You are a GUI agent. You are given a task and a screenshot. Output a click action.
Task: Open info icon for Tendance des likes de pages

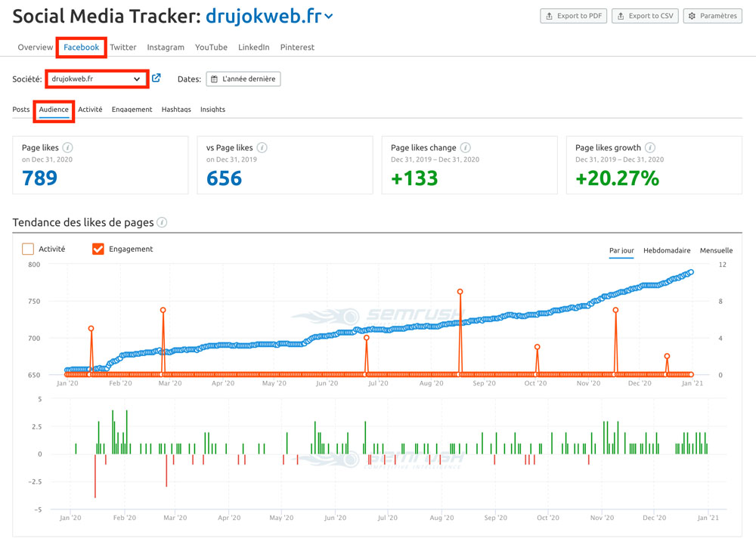pos(162,222)
